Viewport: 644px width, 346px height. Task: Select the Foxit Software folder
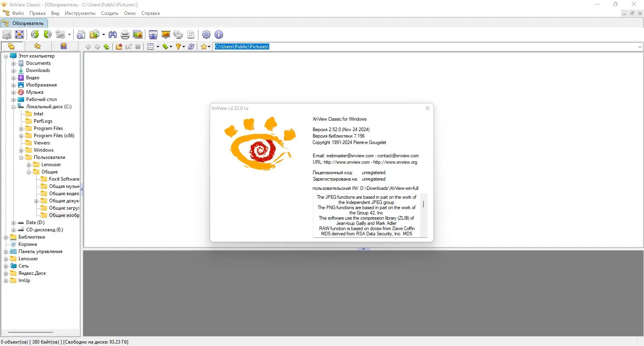(64, 179)
